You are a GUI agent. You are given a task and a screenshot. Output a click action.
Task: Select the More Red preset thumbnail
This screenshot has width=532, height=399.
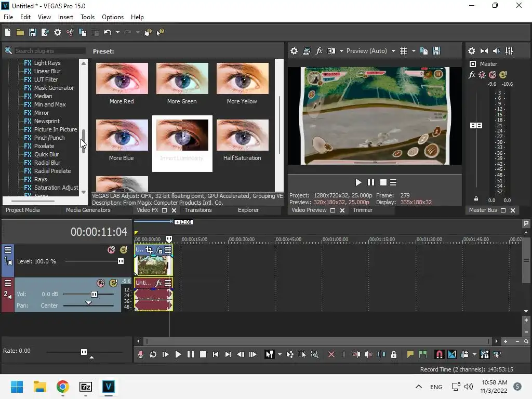pyautogui.click(x=122, y=78)
